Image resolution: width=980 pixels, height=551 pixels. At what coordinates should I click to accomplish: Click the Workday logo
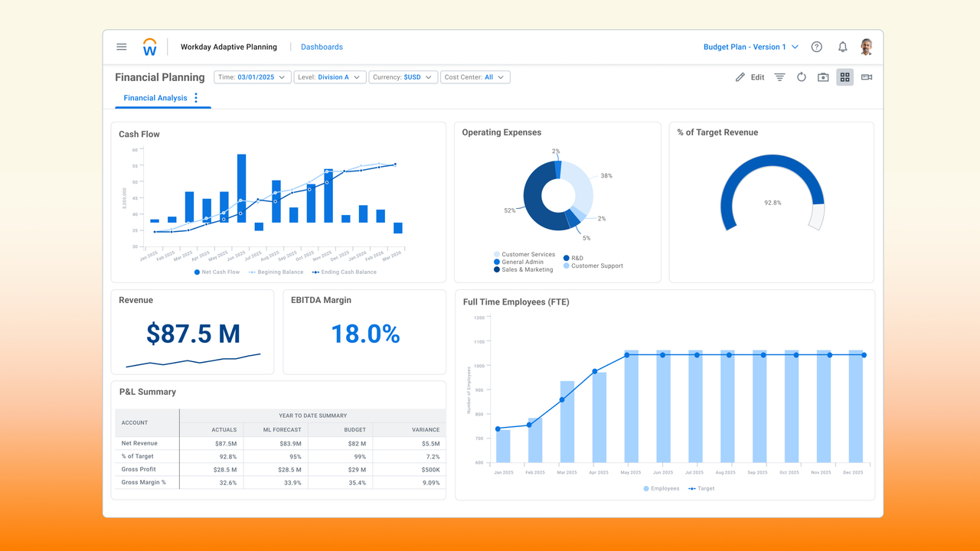[x=149, y=46]
